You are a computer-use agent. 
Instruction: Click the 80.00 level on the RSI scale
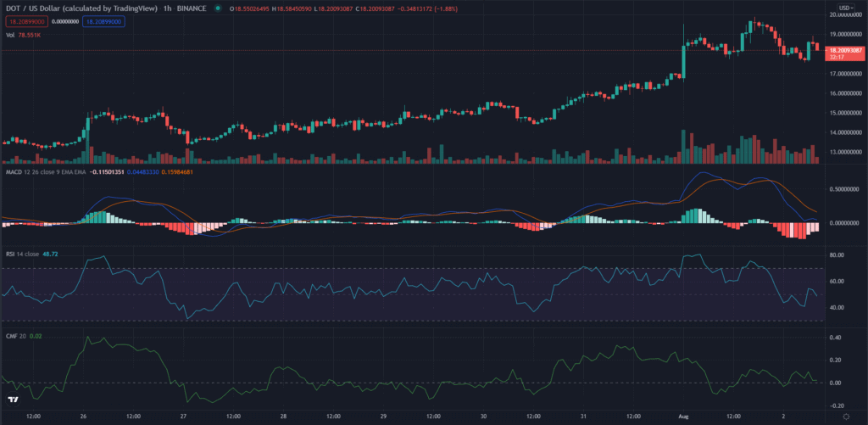pyautogui.click(x=836, y=254)
